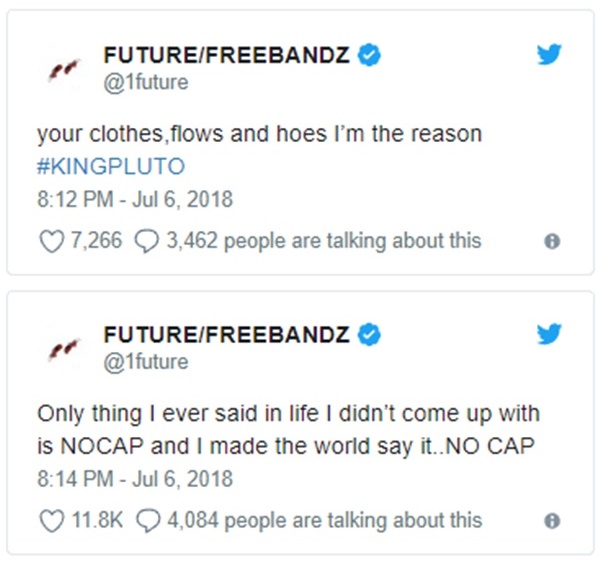The height and width of the screenshot is (567, 600).
Task: Open the 8:14 PM - Jul 6, 2018 timestamp
Action: click(x=135, y=479)
